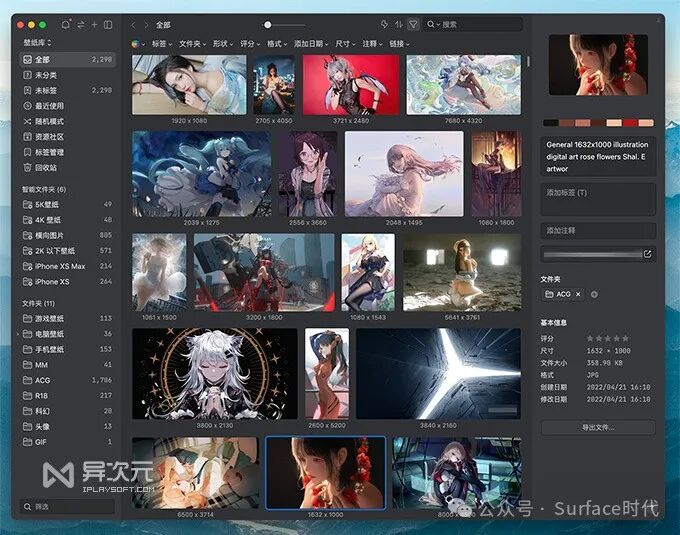The image size is (680, 535).
Task: Open the 注释 filter dropdown
Action: pyautogui.click(x=373, y=44)
